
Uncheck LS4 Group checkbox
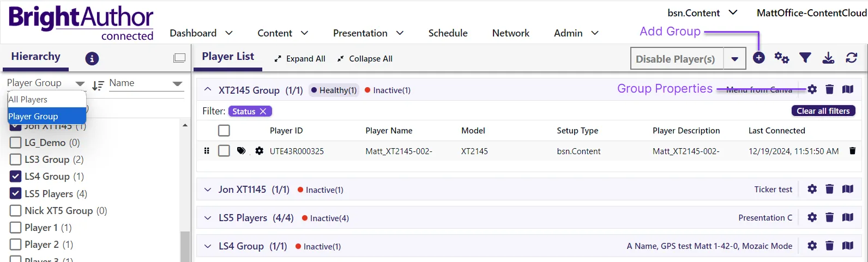click(x=16, y=176)
